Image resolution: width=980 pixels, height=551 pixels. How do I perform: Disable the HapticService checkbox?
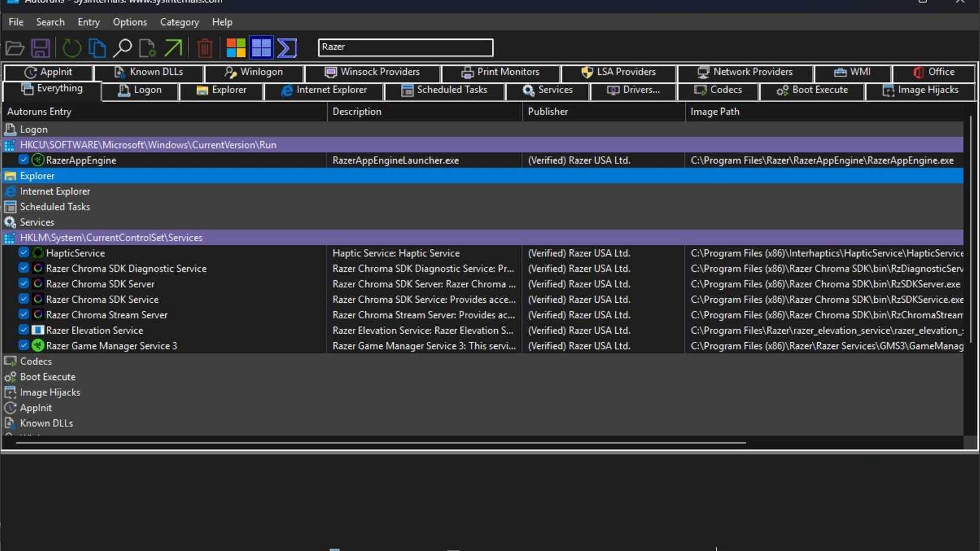24,252
